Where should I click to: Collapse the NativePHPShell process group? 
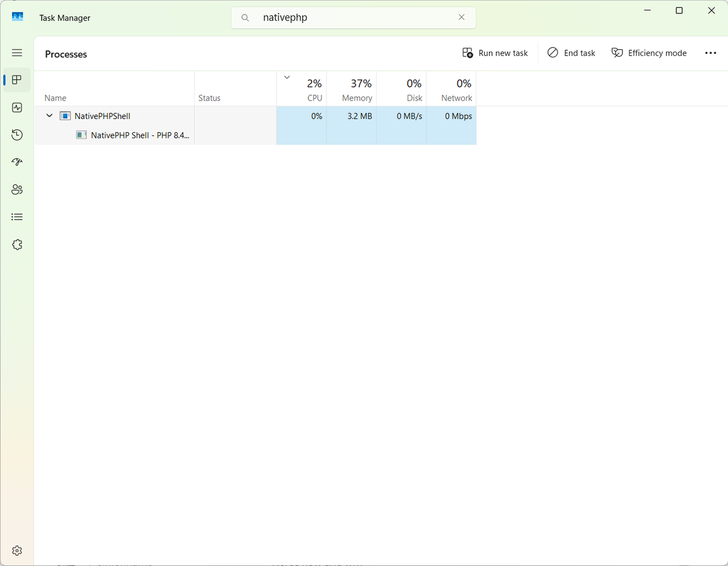[50, 116]
